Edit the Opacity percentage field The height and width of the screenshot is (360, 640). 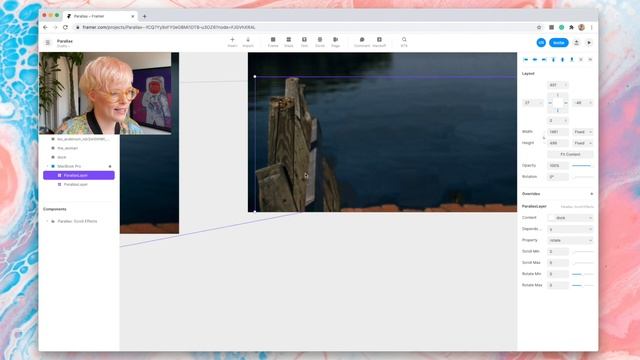coord(558,166)
